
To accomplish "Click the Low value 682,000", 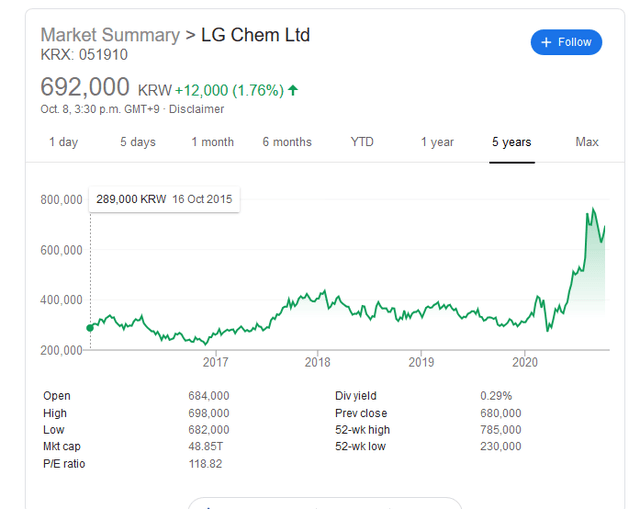I will [x=209, y=430].
